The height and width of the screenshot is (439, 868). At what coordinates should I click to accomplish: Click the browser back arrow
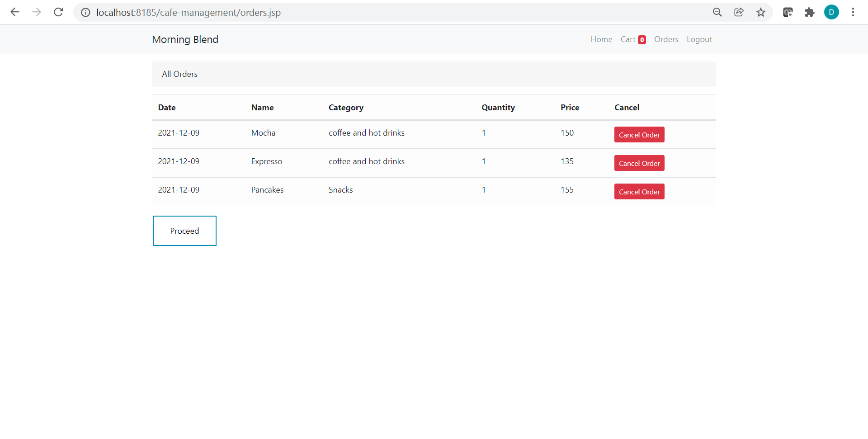15,12
